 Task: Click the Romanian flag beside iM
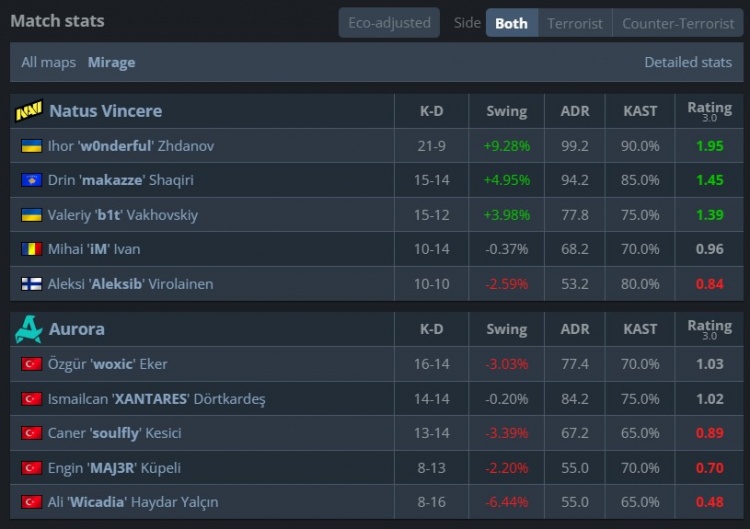31,249
